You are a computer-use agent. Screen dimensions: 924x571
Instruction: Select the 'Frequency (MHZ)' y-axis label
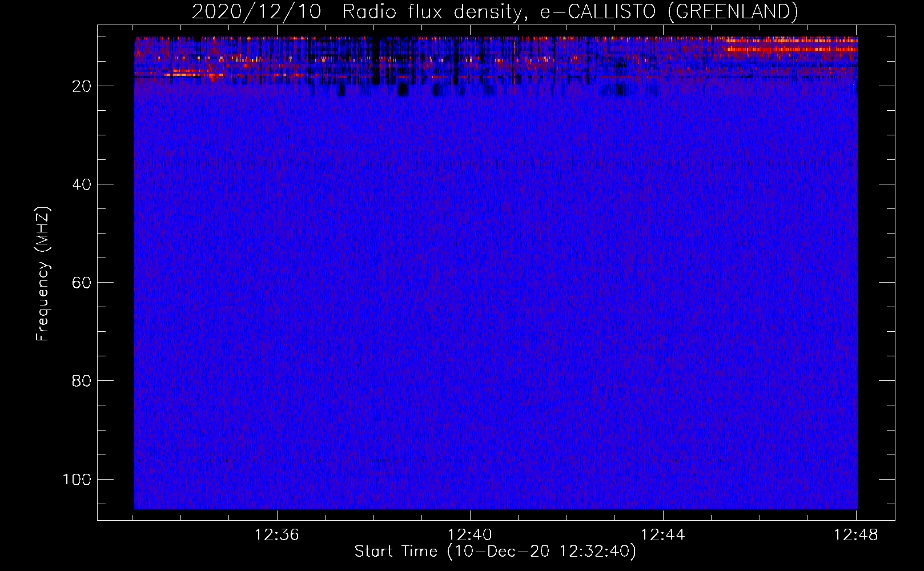pos(43,274)
